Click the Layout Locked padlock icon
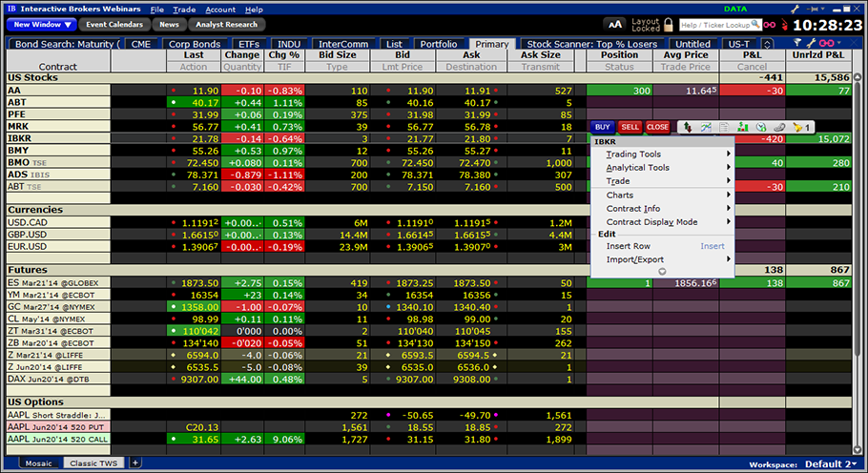The width and height of the screenshot is (868, 473). tap(669, 25)
